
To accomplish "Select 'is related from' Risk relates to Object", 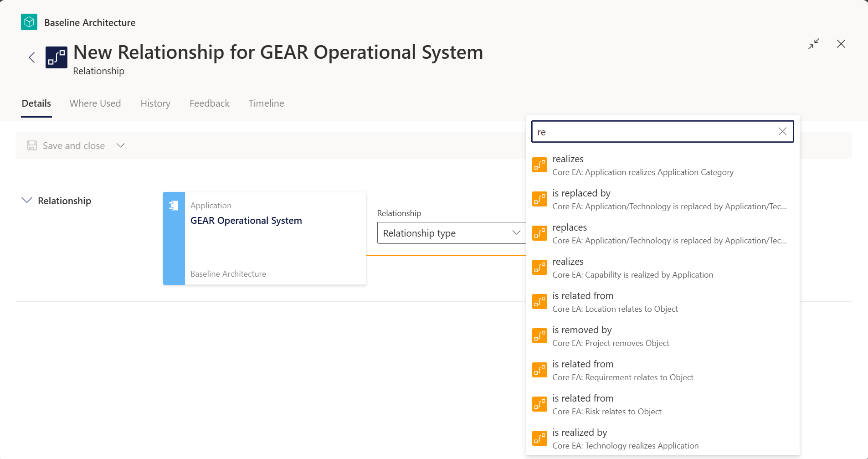I will pyautogui.click(x=663, y=404).
